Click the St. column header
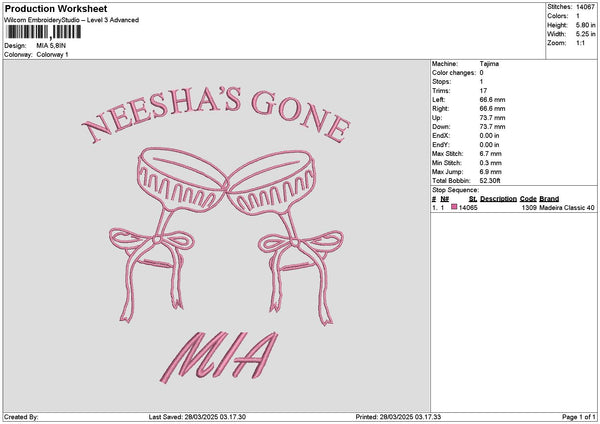The height and width of the screenshot is (424, 600). pyautogui.click(x=473, y=199)
